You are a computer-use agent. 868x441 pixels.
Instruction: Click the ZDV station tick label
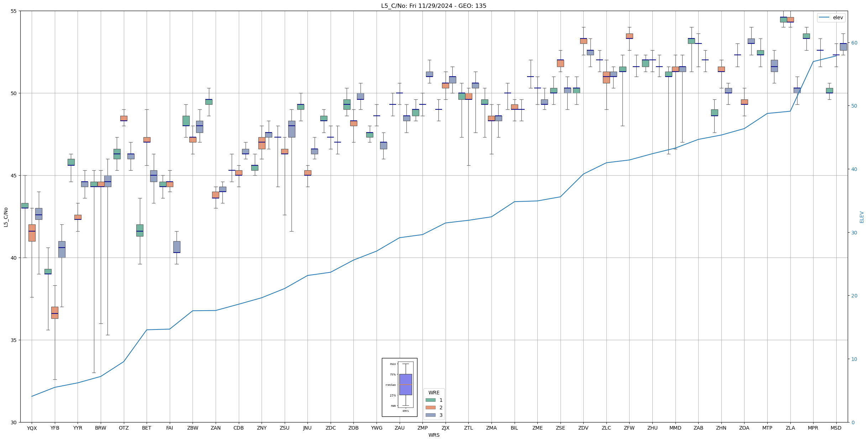point(583,428)
